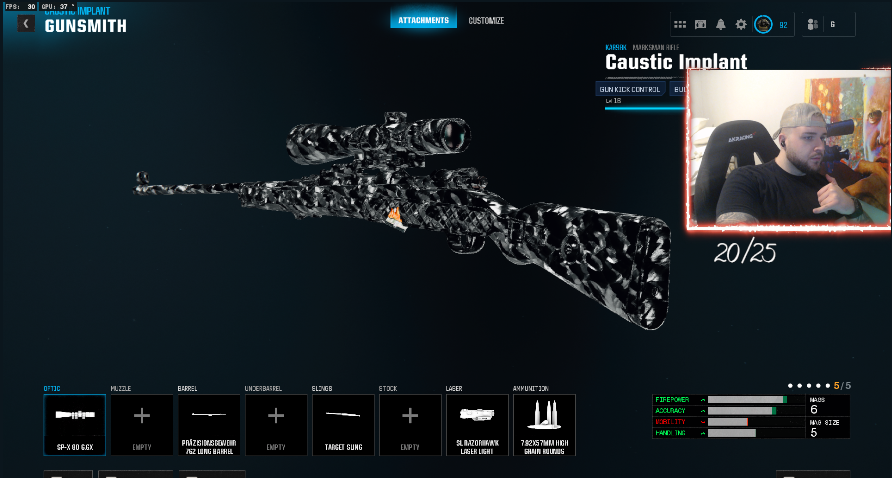Click the Gunsmith heading
Screen dimensions: 892x478
[x=86, y=26]
